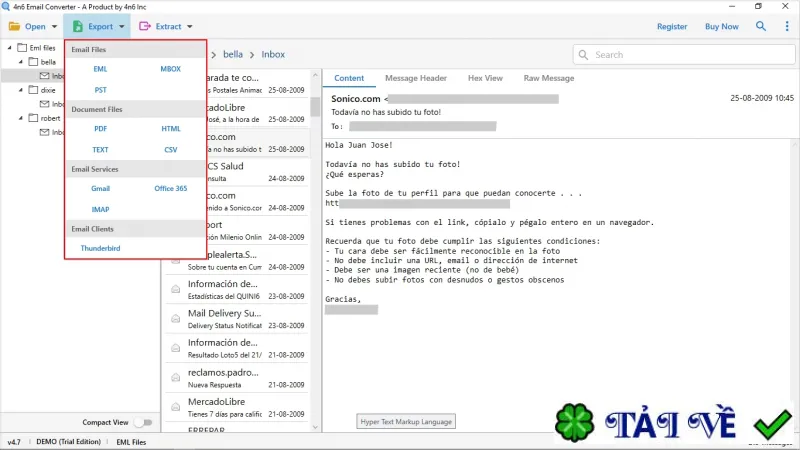Toggle the Compact View switch
The image size is (800, 450).
pos(143,422)
